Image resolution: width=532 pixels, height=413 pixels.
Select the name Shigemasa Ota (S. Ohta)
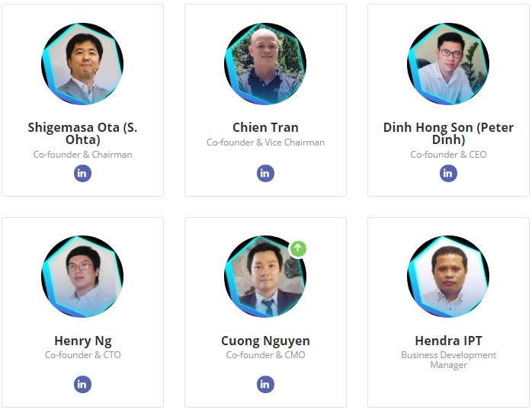(82, 133)
